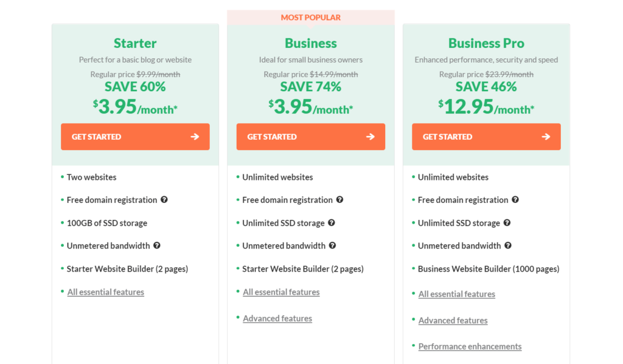Open tooltip for Business Pro Free domain registration
This screenshot has width=623, height=364.
tap(515, 200)
